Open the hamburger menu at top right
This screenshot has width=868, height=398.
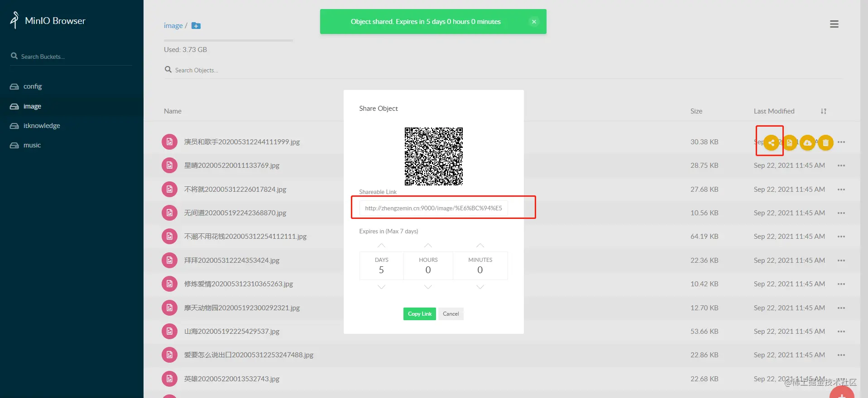pyautogui.click(x=834, y=24)
